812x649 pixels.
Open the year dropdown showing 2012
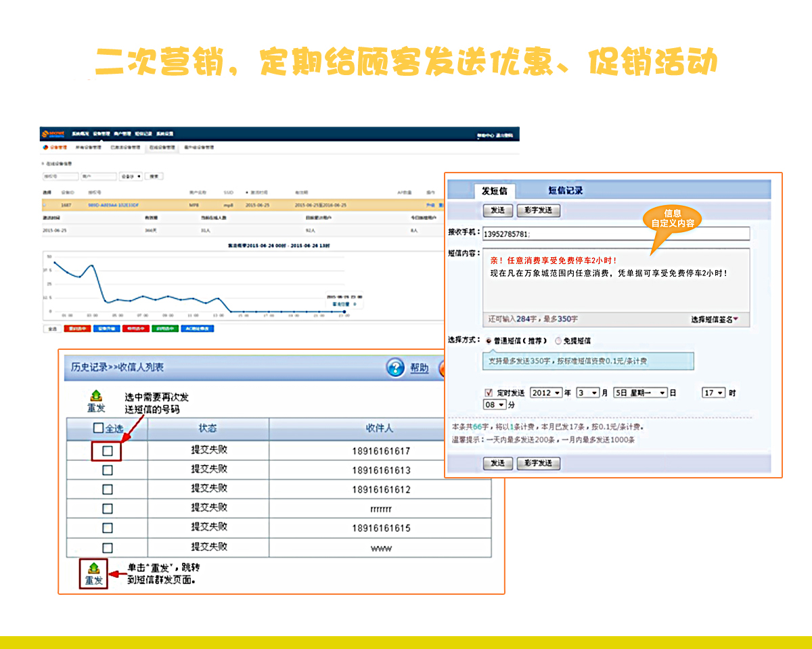click(x=547, y=393)
